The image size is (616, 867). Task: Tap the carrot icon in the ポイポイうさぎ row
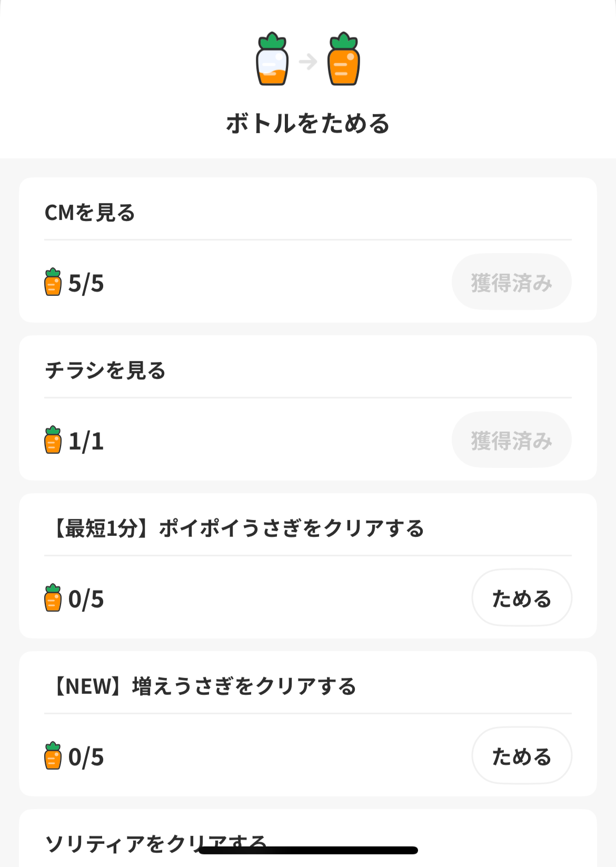53,598
